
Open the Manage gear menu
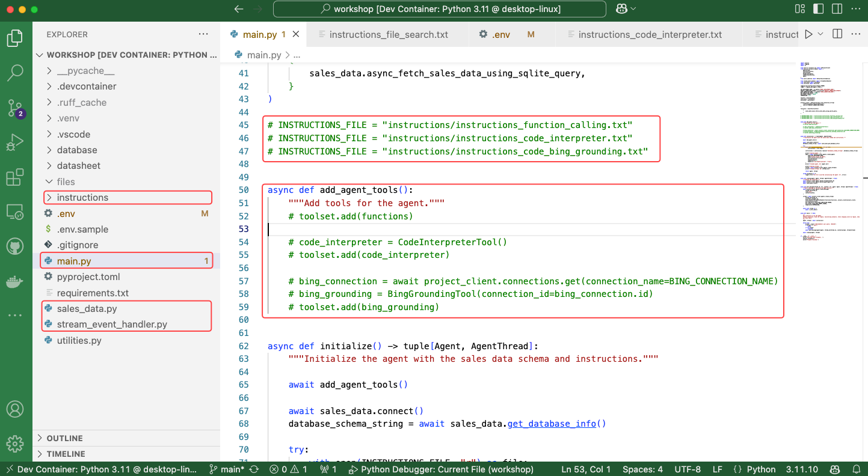point(15,444)
